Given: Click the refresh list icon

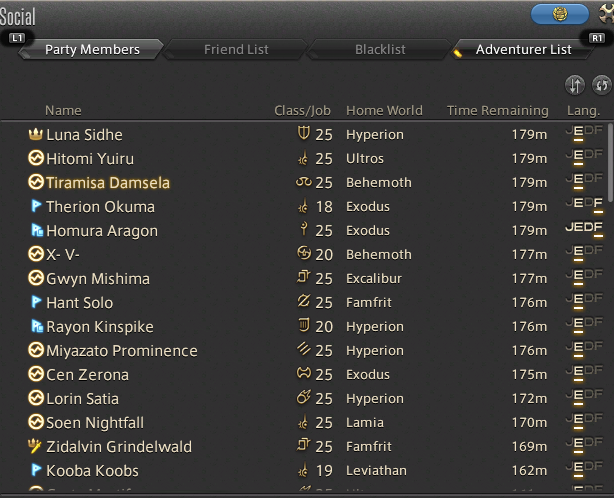Looking at the screenshot, I should click(601, 85).
